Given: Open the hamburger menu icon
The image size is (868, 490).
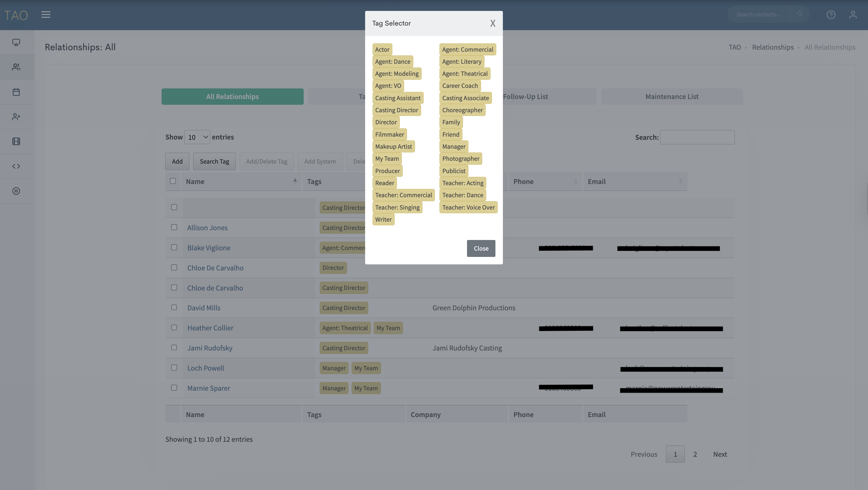Looking at the screenshot, I should (46, 14).
